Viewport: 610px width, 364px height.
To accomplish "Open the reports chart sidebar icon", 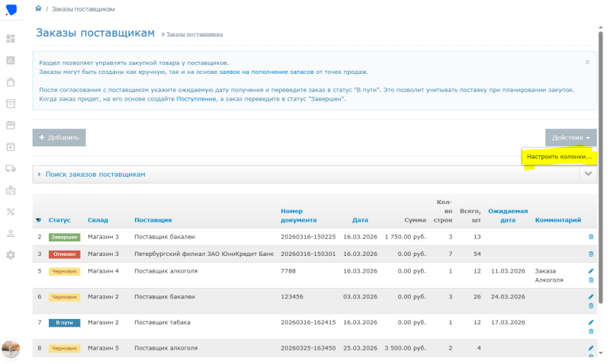I will pos(11,61).
